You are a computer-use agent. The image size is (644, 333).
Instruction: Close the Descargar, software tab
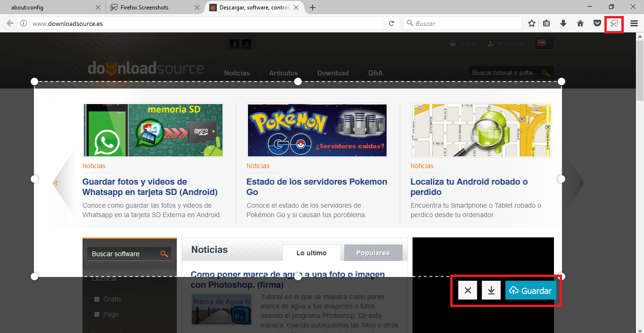tap(296, 8)
